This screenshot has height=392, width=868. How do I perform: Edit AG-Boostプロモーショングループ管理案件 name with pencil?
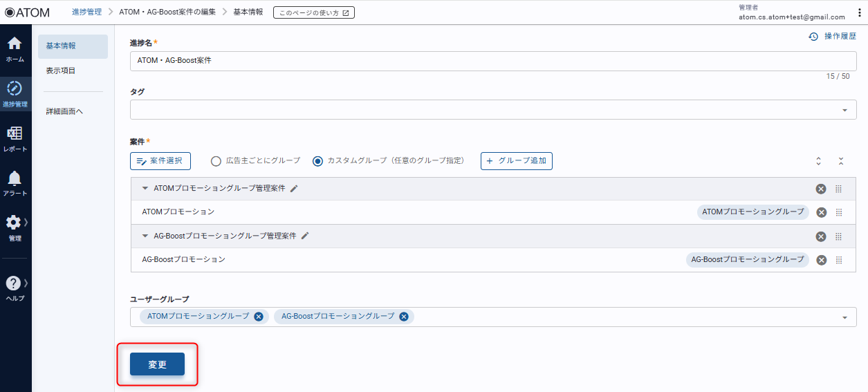305,236
